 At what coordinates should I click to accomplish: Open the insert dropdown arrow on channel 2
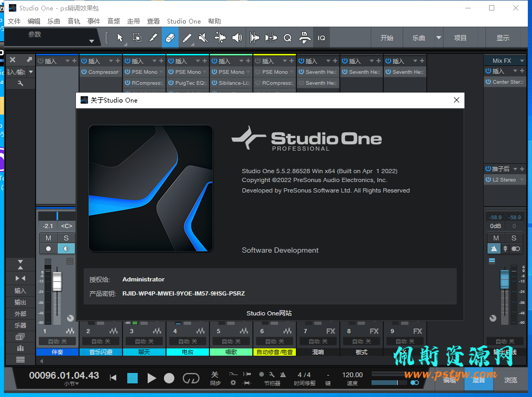(x=110, y=61)
